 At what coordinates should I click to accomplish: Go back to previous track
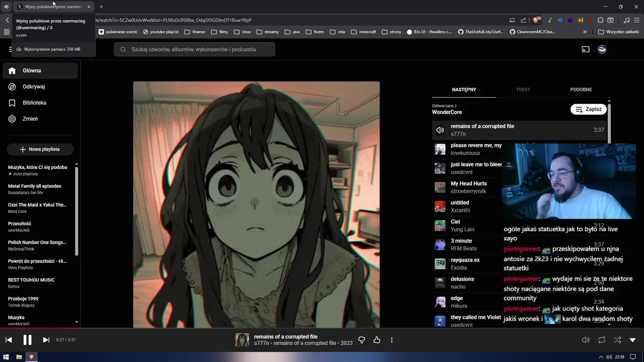point(9,340)
